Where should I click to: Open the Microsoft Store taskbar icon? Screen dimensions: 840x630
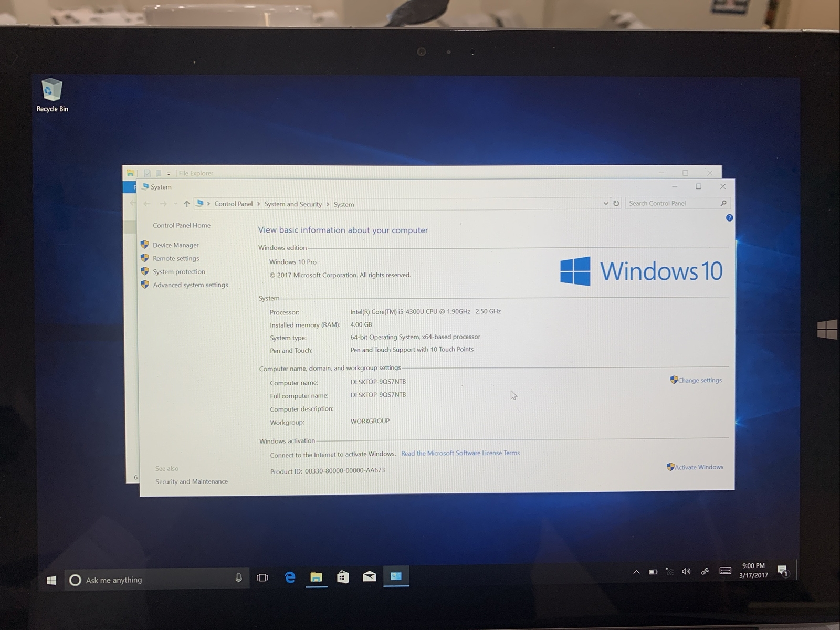(343, 577)
